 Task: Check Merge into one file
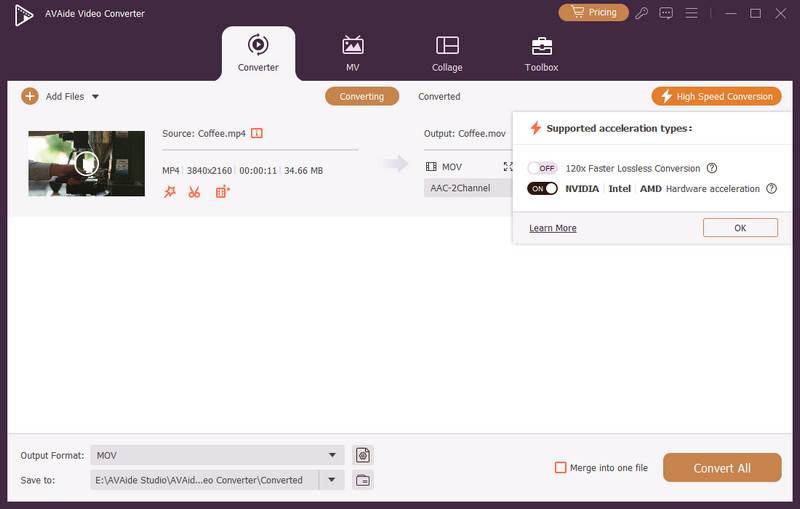coord(561,467)
